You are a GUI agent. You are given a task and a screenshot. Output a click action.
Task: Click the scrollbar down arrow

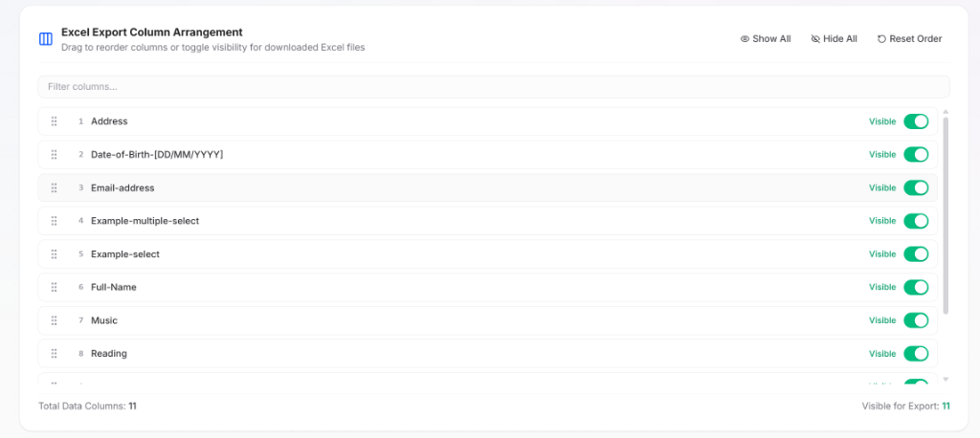point(946,380)
